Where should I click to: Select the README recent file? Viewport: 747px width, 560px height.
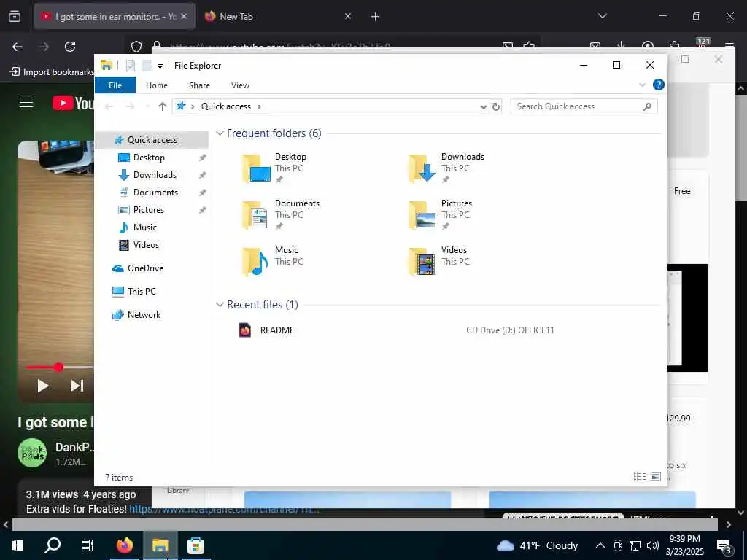pos(276,330)
